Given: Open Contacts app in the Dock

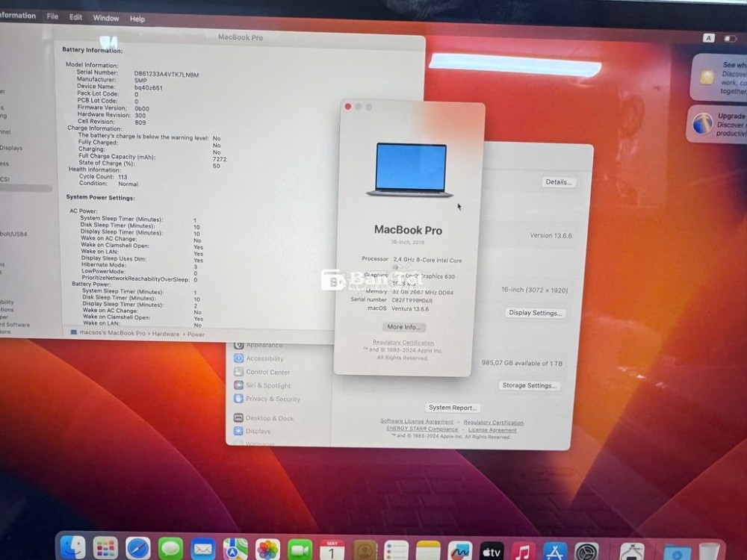Looking at the screenshot, I should [x=365, y=552].
